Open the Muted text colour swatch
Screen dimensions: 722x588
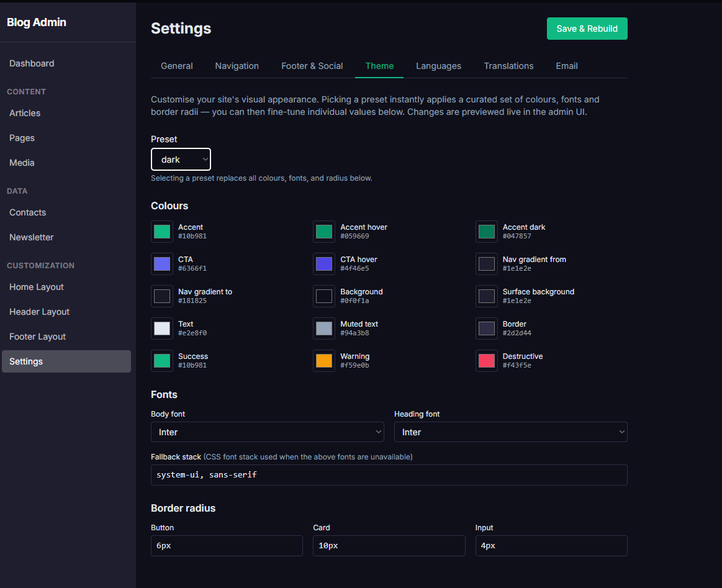(x=324, y=328)
